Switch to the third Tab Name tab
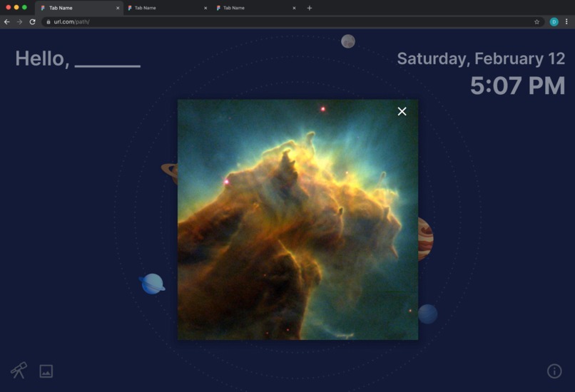The image size is (575, 392). 255,8
